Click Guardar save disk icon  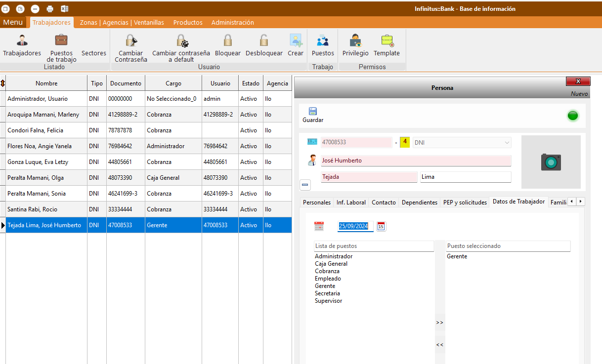pos(313,112)
